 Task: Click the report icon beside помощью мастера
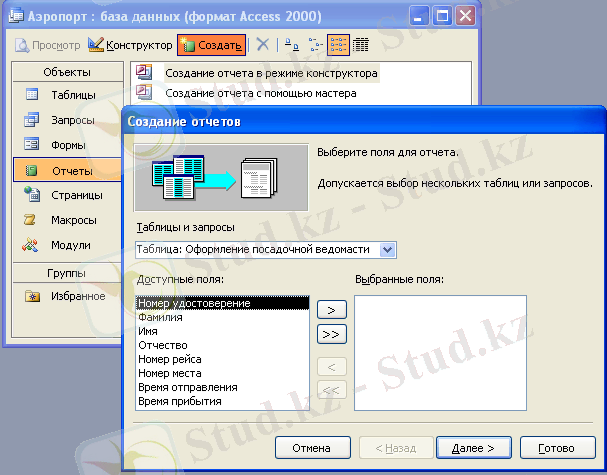144,92
